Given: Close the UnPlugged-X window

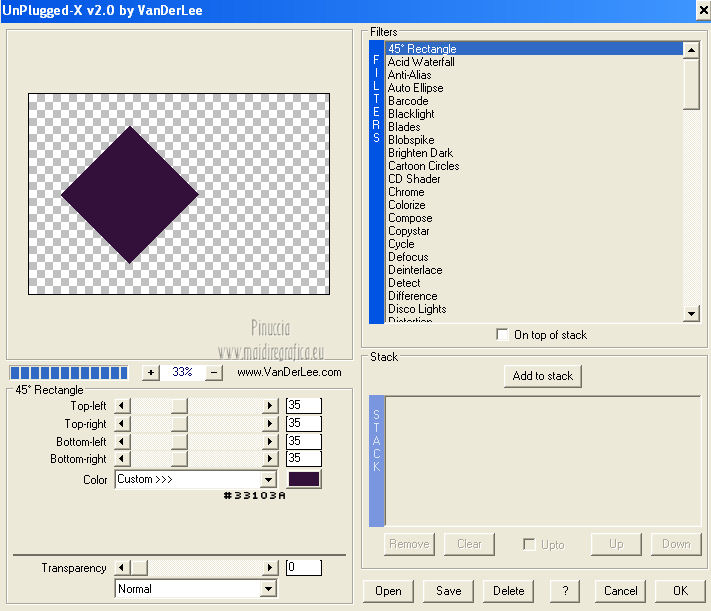Looking at the screenshot, I should coord(703,10).
